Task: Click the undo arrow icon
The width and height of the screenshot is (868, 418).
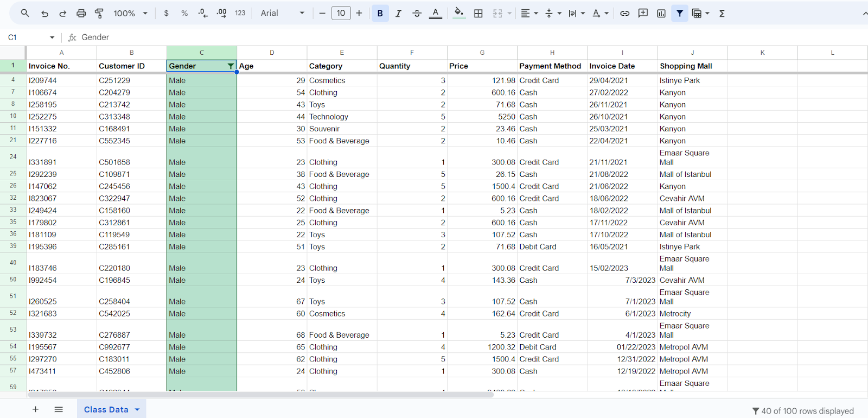Action: 44,13
